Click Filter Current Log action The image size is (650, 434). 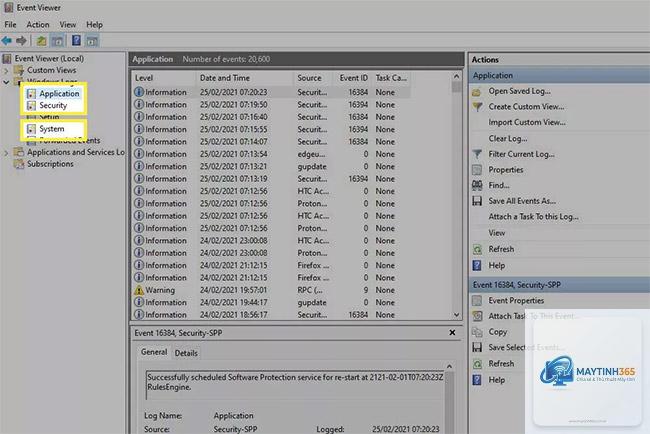521,154
